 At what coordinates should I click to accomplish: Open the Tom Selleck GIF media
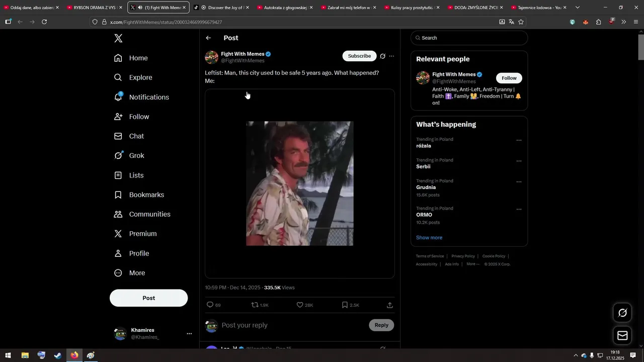[300, 184]
